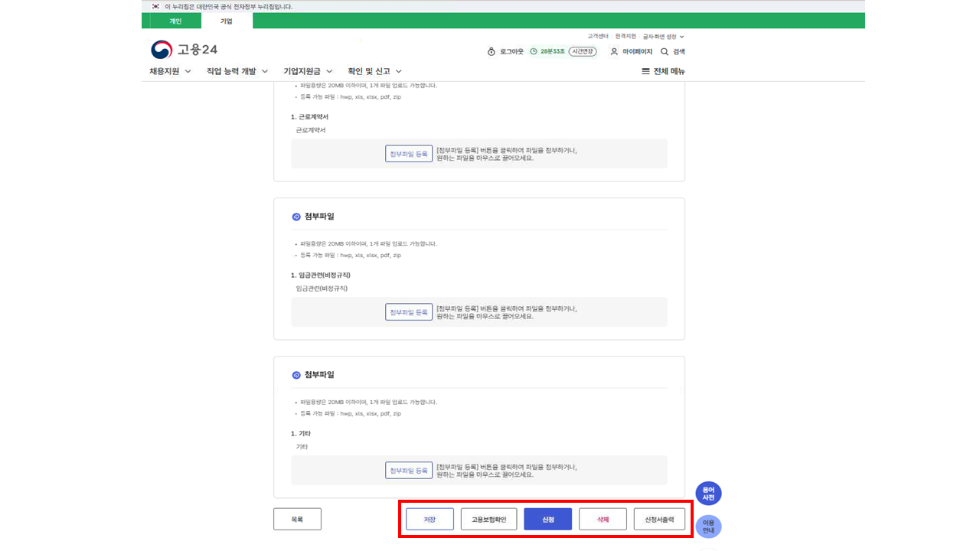This screenshot has height=551, width=980.
Task: Switch to the 개인 tab
Action: [x=175, y=21]
